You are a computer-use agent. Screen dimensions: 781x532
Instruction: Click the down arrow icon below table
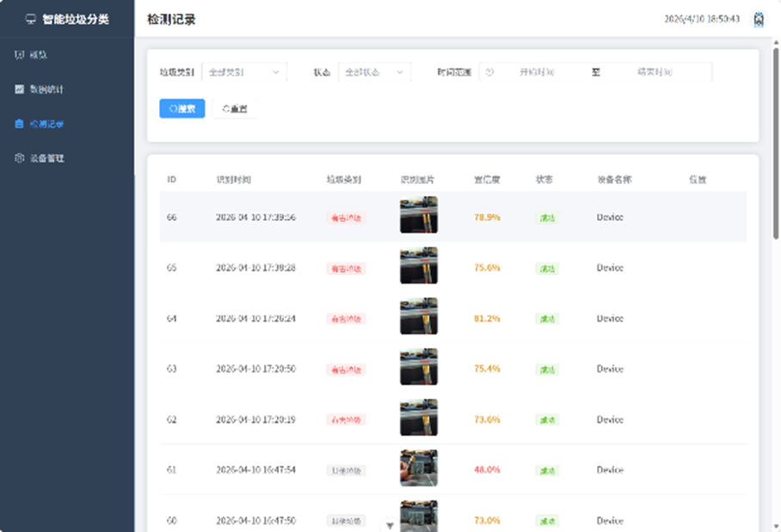(x=390, y=525)
